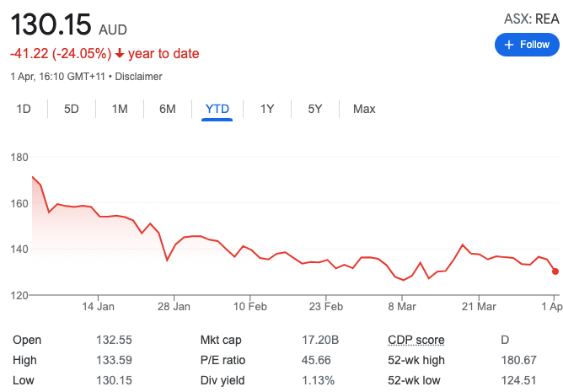Click the plus icon on Follow button
563x392 pixels.
click(x=509, y=45)
